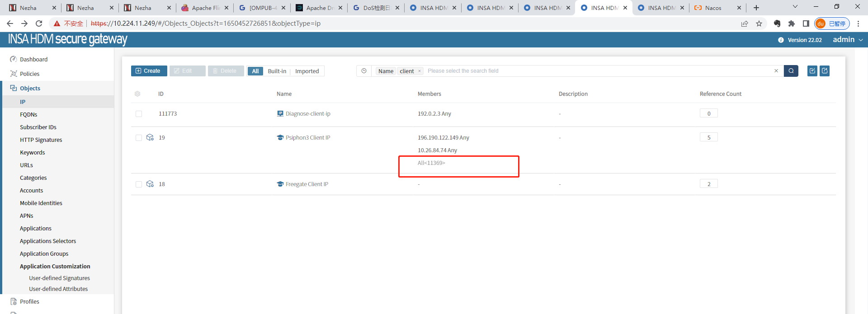Image resolution: width=868 pixels, height=314 pixels.
Task: Click the Version 22.02 info icon
Action: click(781, 40)
